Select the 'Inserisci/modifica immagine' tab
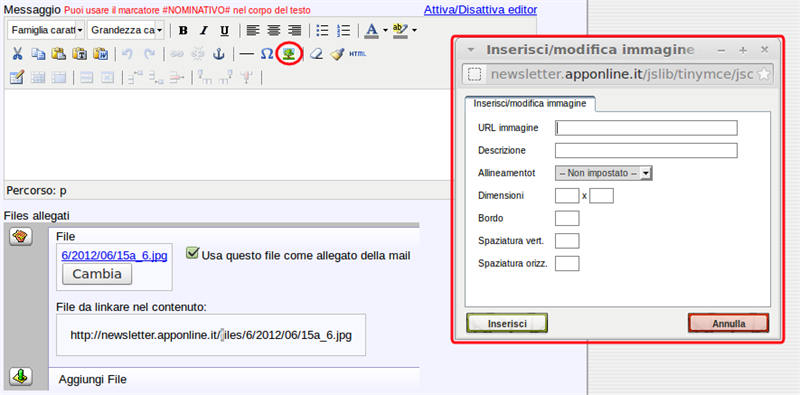800x395 pixels. [x=530, y=103]
